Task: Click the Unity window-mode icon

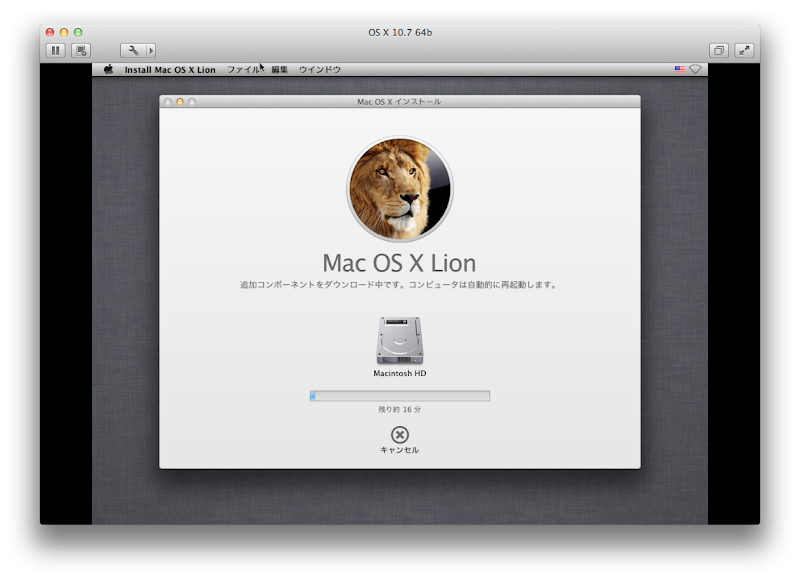Action: pos(719,51)
